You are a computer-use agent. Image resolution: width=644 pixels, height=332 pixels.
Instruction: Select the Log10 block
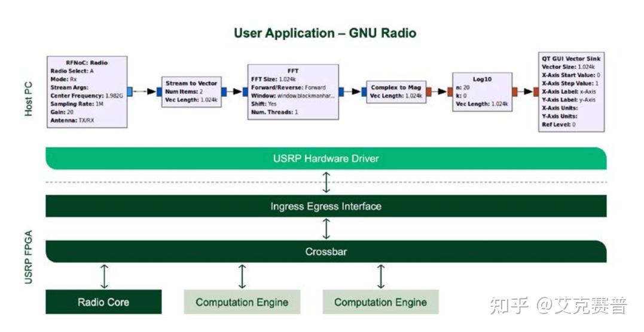coord(482,91)
